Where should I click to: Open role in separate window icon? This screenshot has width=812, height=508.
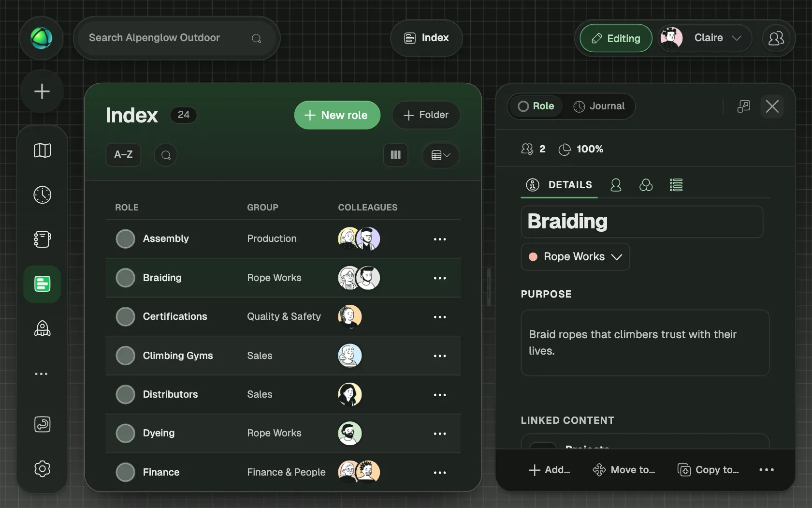[743, 106]
